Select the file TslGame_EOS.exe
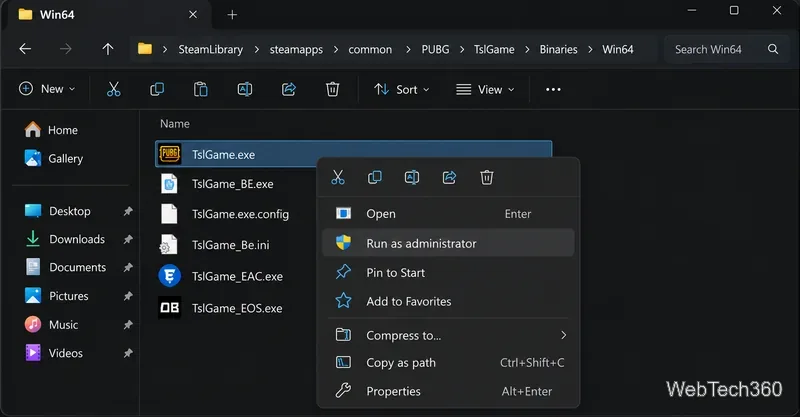The image size is (800, 417). coord(235,308)
